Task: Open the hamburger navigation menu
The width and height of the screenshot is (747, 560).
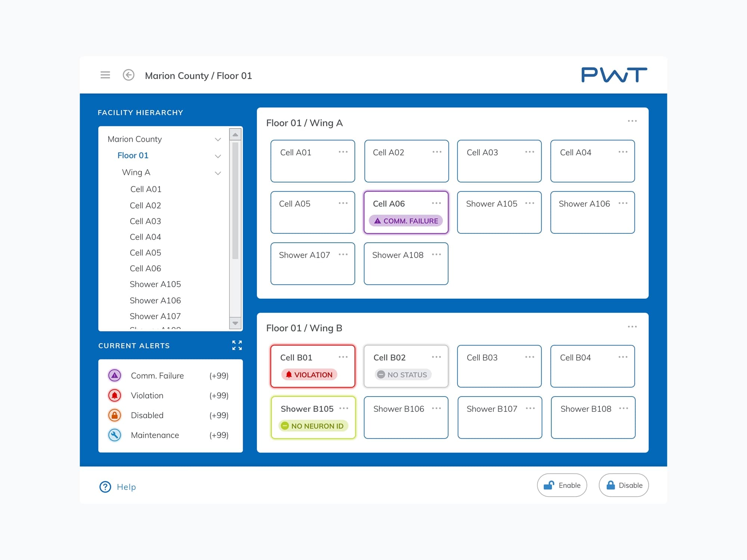Action: [105, 75]
